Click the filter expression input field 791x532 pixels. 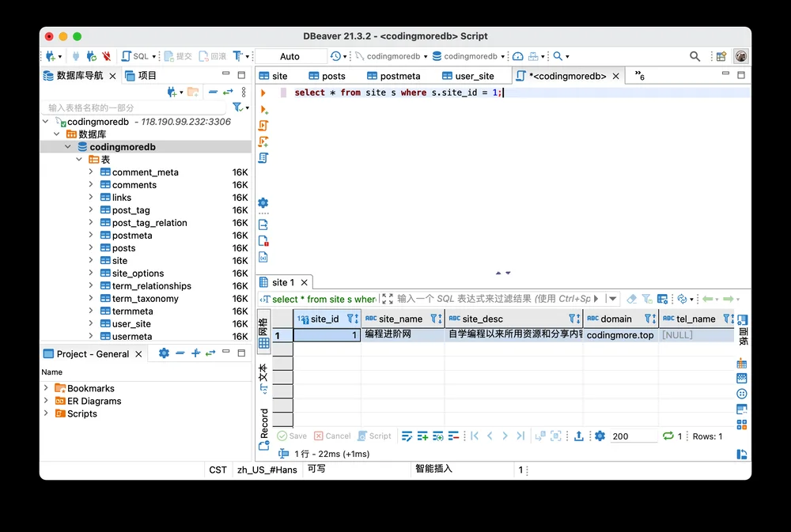(494, 299)
